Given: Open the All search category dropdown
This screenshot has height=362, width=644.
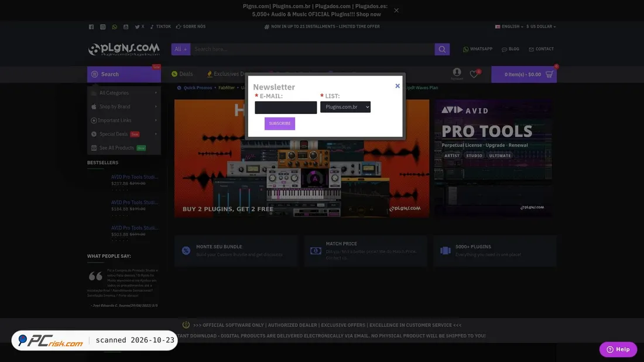Looking at the screenshot, I should tap(181, 49).
